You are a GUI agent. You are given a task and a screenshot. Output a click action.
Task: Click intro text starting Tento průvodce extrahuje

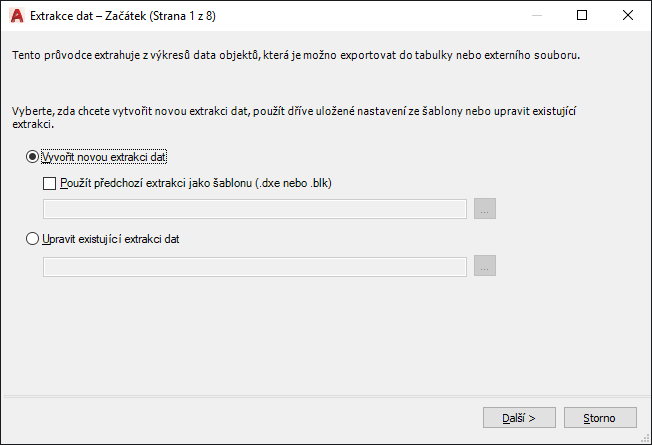tap(295, 54)
